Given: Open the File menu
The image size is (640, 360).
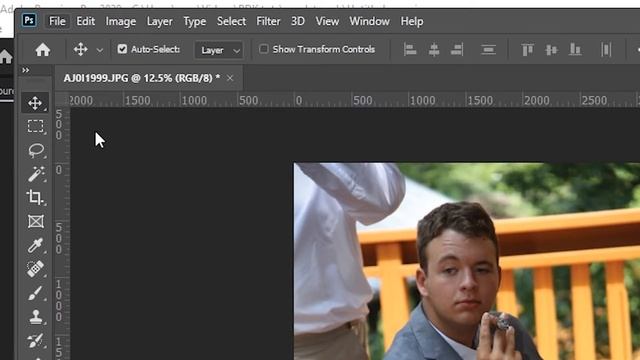Looking at the screenshot, I should (x=57, y=21).
